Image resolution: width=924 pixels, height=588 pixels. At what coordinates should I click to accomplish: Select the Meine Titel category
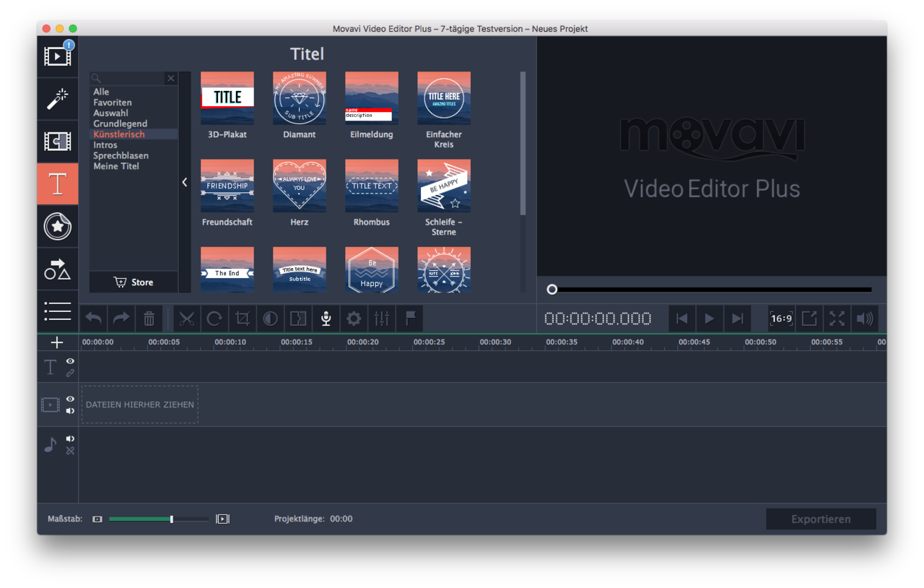116,166
